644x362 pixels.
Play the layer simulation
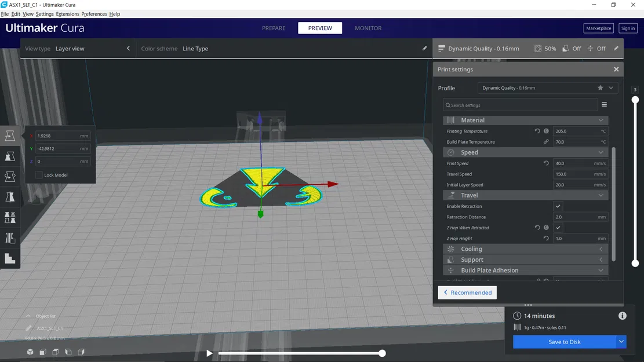tap(209, 353)
